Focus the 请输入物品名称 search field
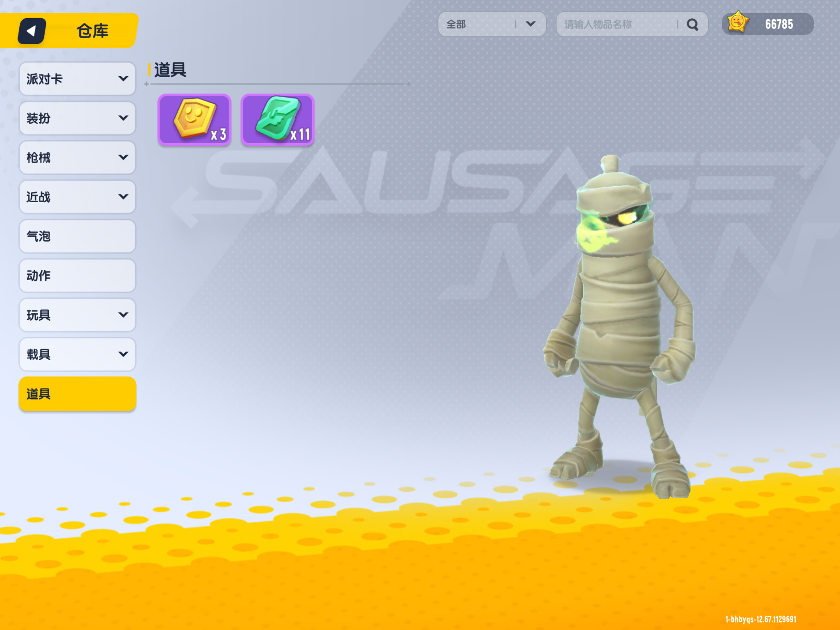The width and height of the screenshot is (840, 630). 632,24
